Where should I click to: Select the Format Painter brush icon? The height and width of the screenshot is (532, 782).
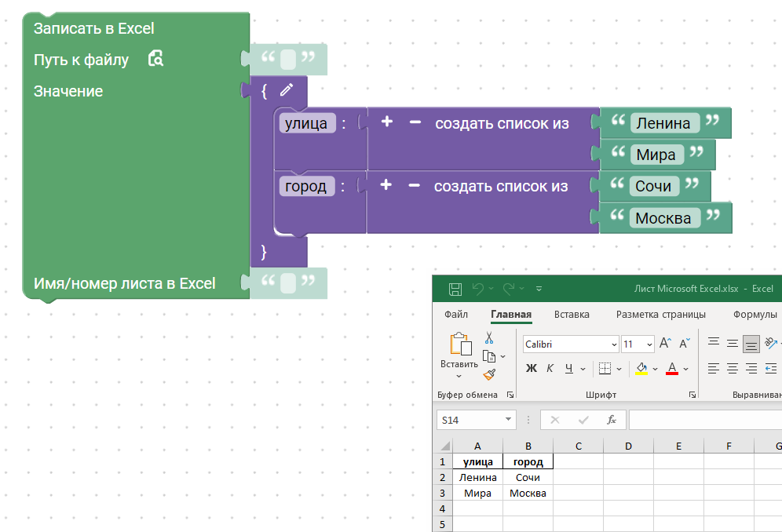(489, 374)
